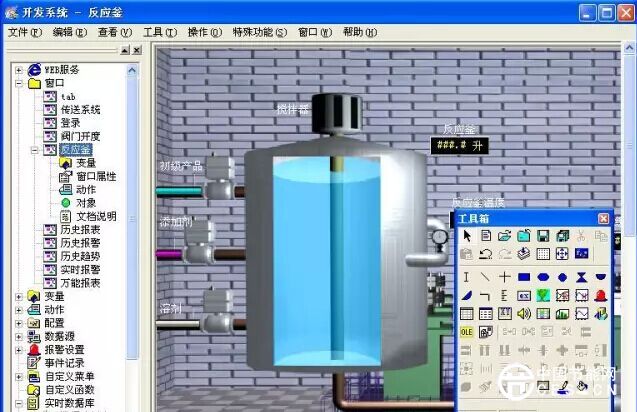
Task: Choose the filled rectangle drawing tool
Action: 523,277
